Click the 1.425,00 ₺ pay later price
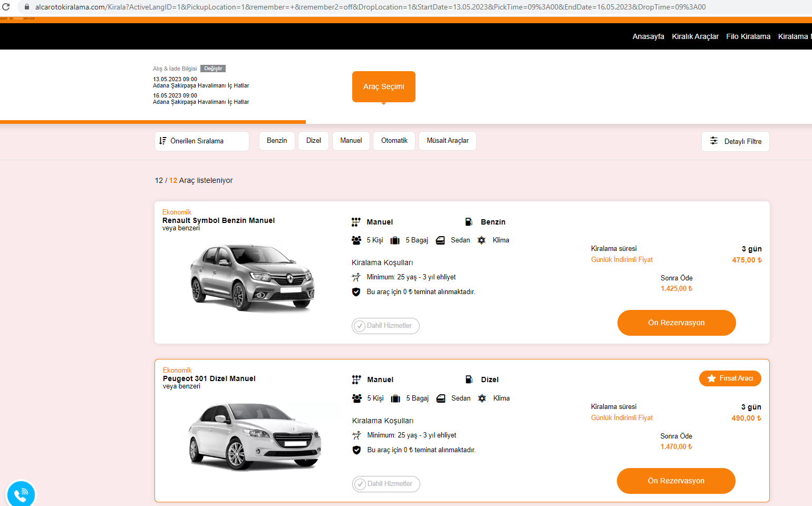The height and width of the screenshot is (506, 812). click(x=676, y=288)
